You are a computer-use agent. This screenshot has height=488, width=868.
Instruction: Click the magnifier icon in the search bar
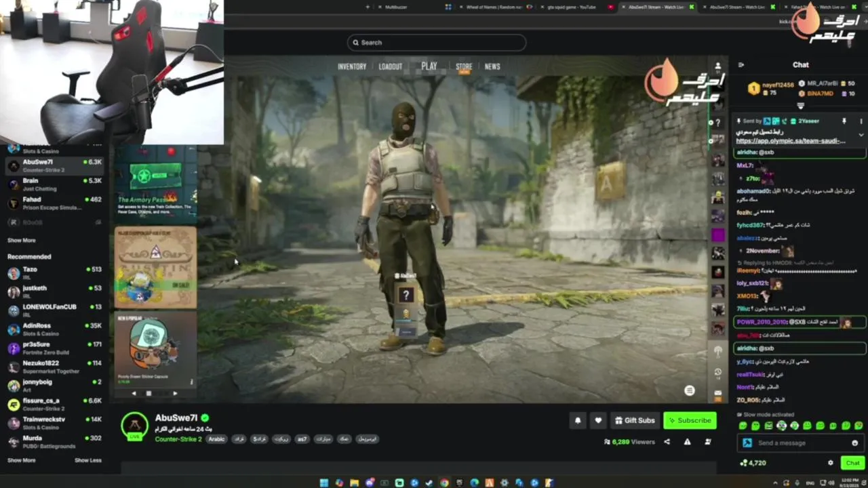point(355,43)
